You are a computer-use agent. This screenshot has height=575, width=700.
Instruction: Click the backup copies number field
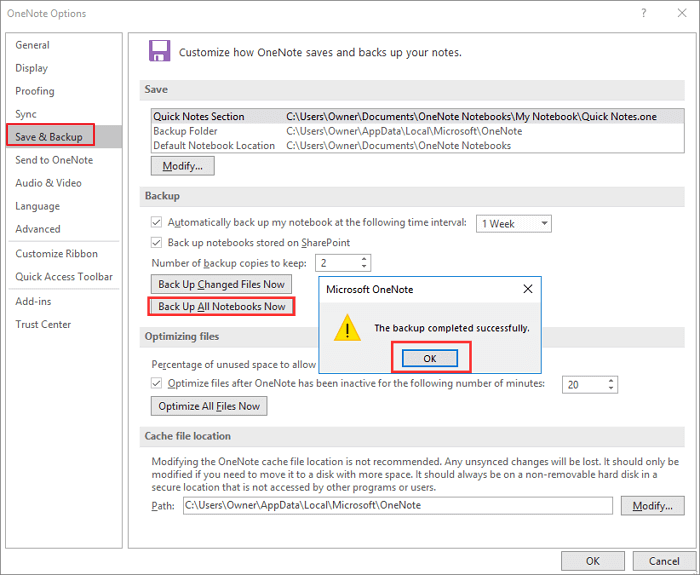coord(338,263)
